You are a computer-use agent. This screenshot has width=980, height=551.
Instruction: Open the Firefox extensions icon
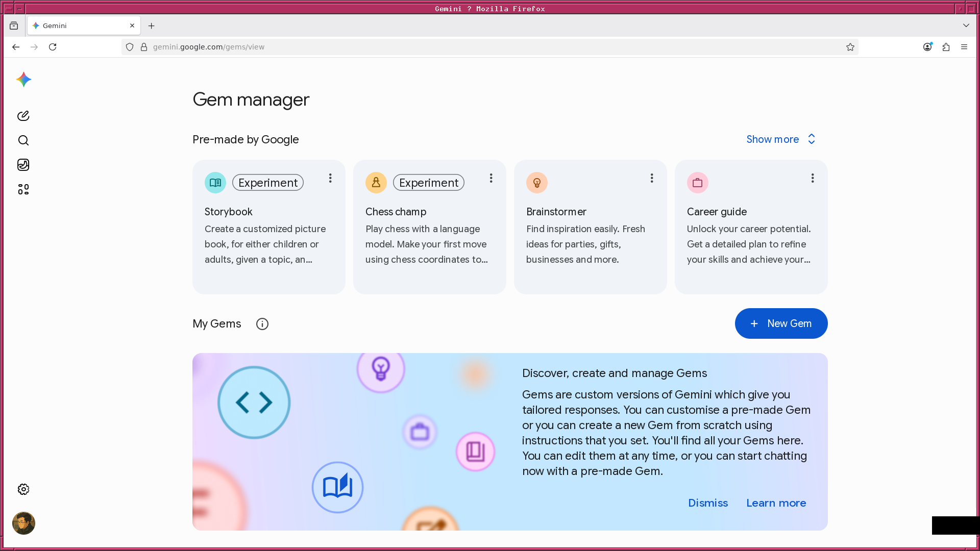click(x=946, y=47)
